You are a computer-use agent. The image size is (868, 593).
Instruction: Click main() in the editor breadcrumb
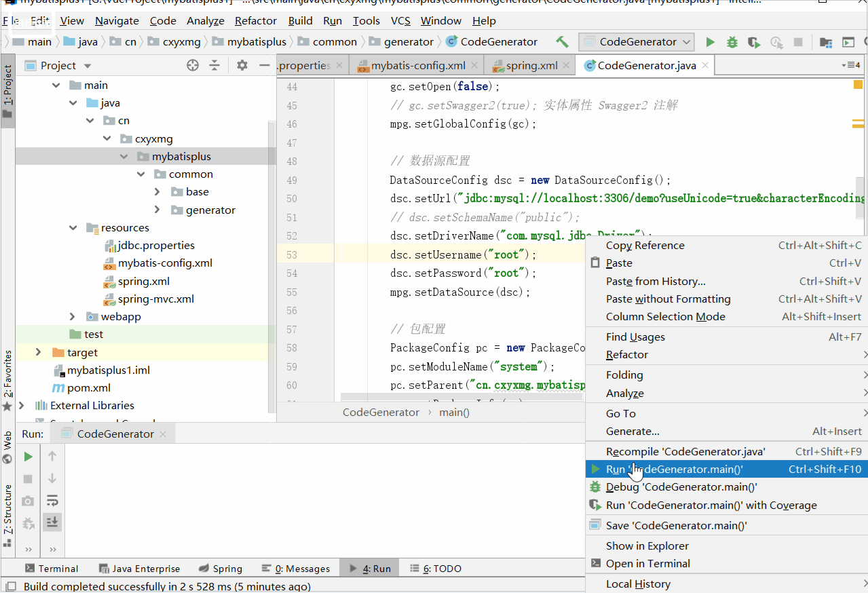pyautogui.click(x=455, y=413)
